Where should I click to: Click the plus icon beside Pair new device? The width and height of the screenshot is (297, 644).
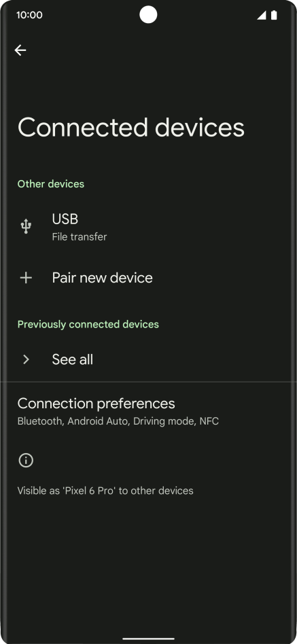coord(26,278)
